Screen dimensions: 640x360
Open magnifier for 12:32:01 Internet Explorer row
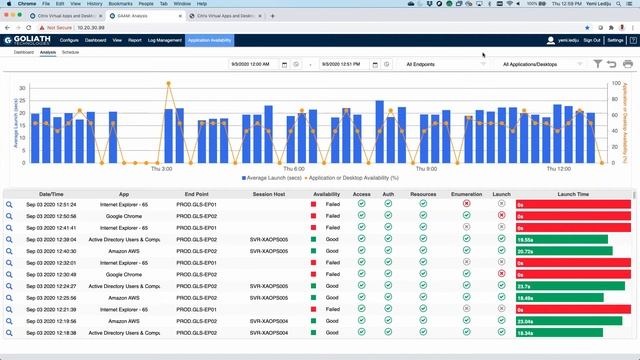pos(9,263)
